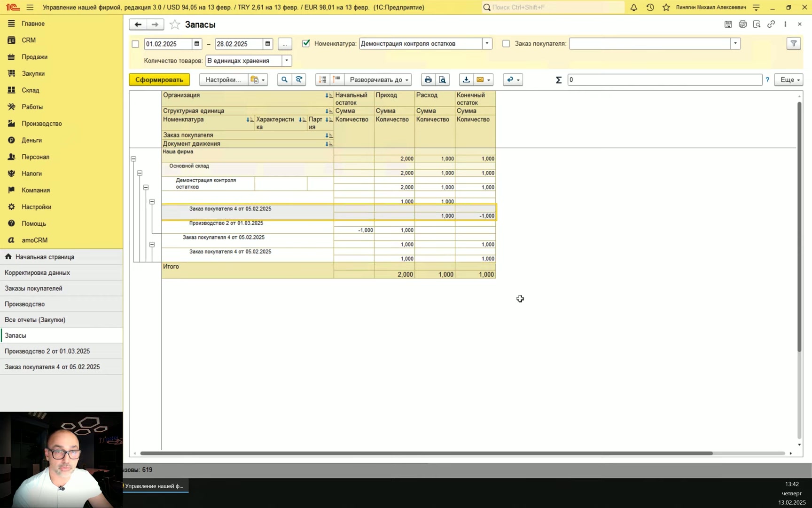This screenshot has width=812, height=508.
Task: Open the Настройки... button
Action: pos(223,80)
